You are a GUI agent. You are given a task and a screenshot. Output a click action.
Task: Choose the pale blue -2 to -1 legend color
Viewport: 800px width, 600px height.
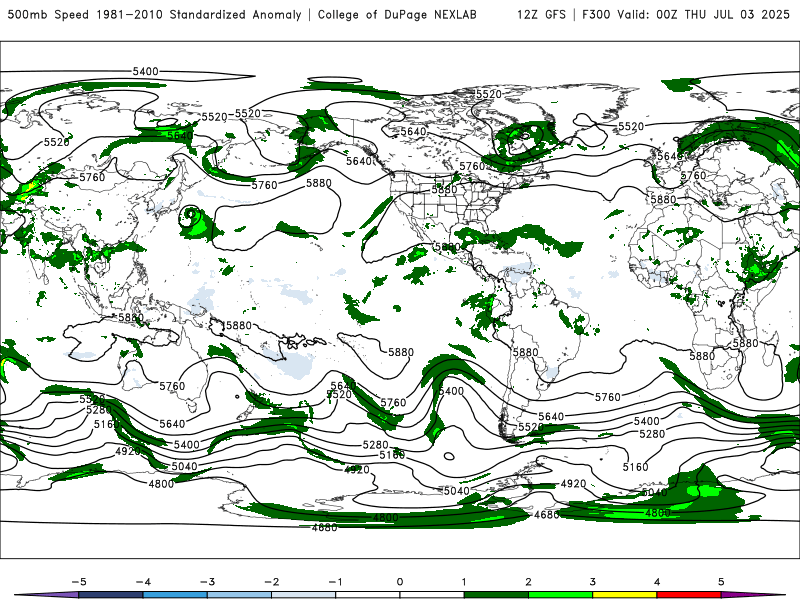click(x=304, y=595)
